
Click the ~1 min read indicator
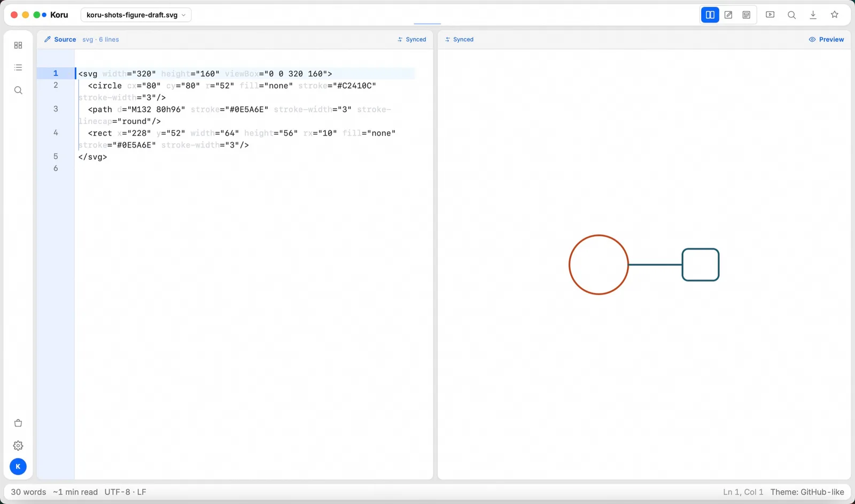[75, 492]
